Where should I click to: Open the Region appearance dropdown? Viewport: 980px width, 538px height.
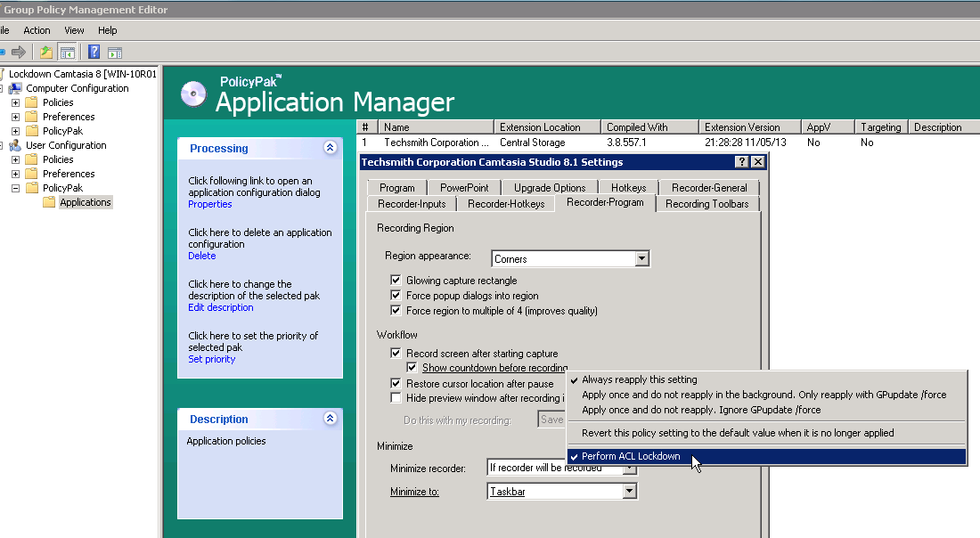[641, 258]
